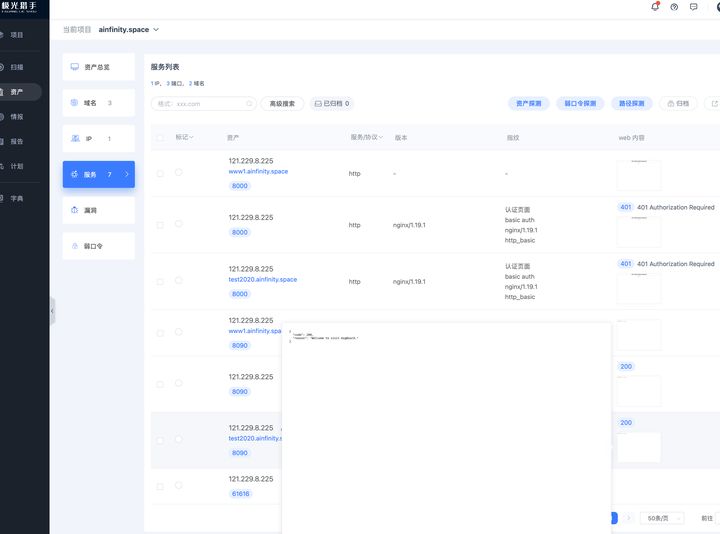Click port badge 8000 under test2020.ainfinity.space
This screenshot has width=720, height=534.
point(240,294)
